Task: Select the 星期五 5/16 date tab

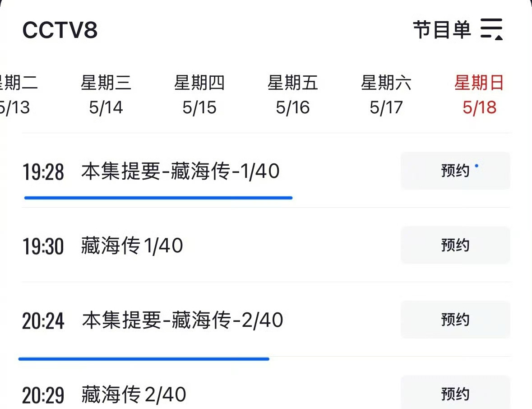Action: point(292,95)
